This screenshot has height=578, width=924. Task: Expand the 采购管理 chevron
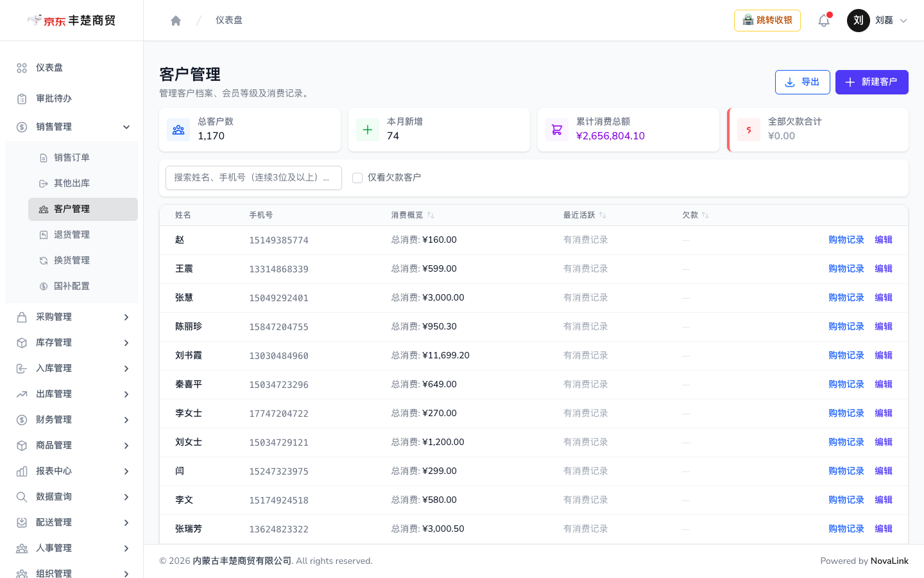126,317
